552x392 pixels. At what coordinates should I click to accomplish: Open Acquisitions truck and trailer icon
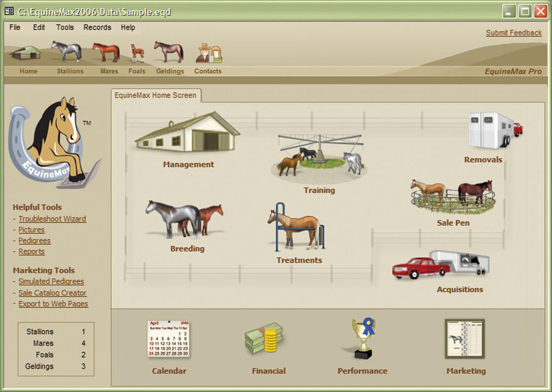pyautogui.click(x=441, y=265)
